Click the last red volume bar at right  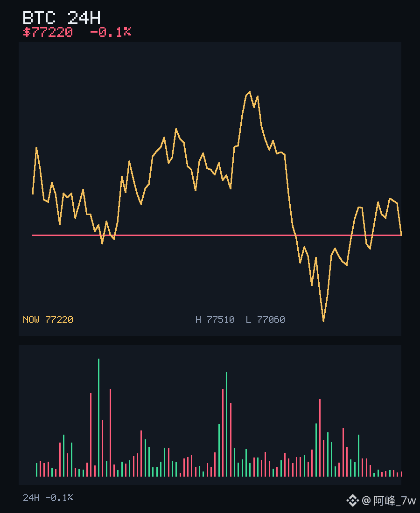tap(402, 474)
